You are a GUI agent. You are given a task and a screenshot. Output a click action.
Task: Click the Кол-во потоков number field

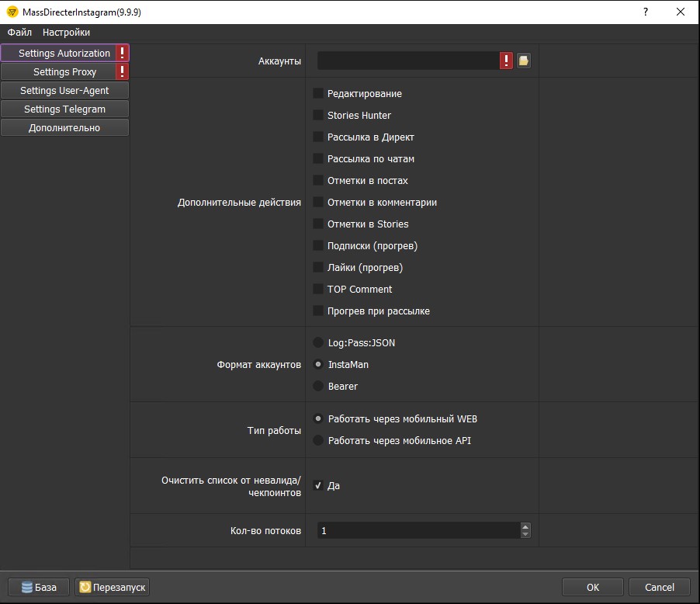419,530
